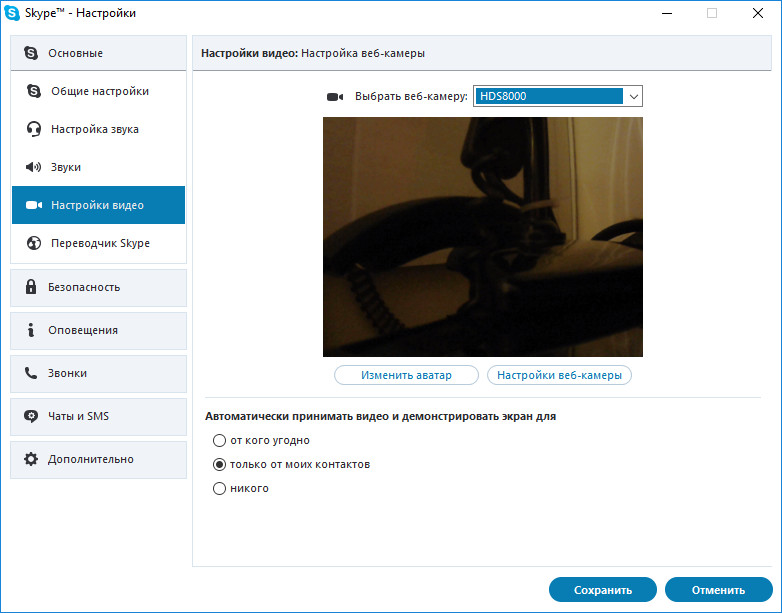Open Общие настройки page
The width and height of the screenshot is (782, 613).
click(x=99, y=91)
